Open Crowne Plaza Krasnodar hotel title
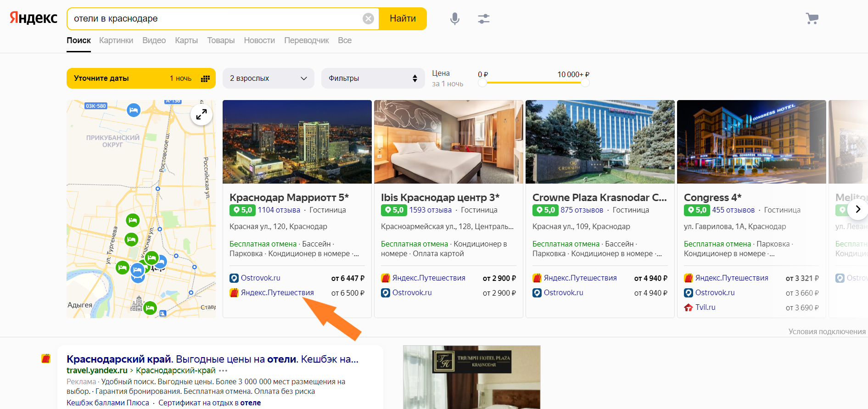 point(599,197)
